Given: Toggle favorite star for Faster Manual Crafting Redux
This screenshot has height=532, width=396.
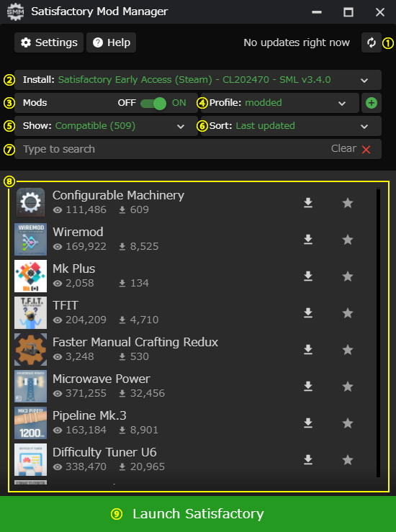Looking at the screenshot, I should 348,349.
